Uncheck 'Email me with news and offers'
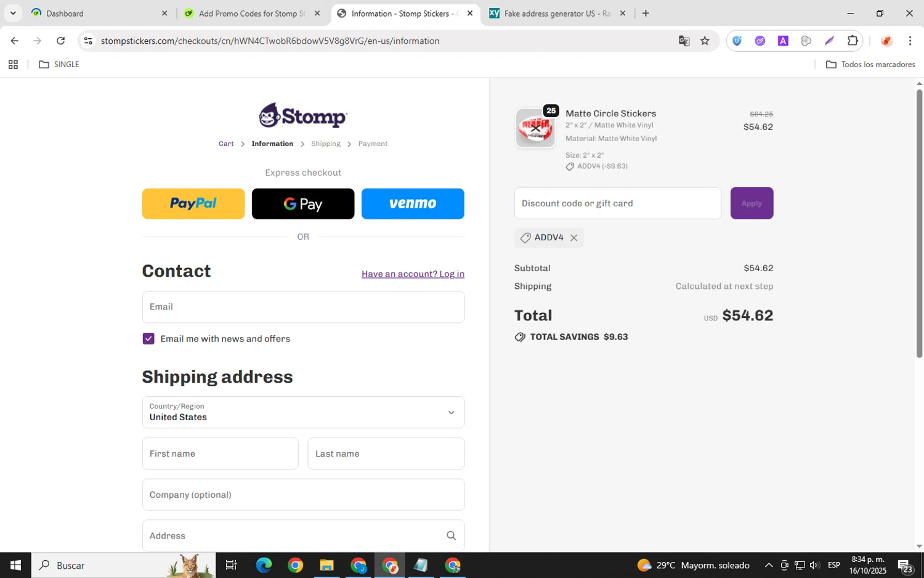 point(148,339)
